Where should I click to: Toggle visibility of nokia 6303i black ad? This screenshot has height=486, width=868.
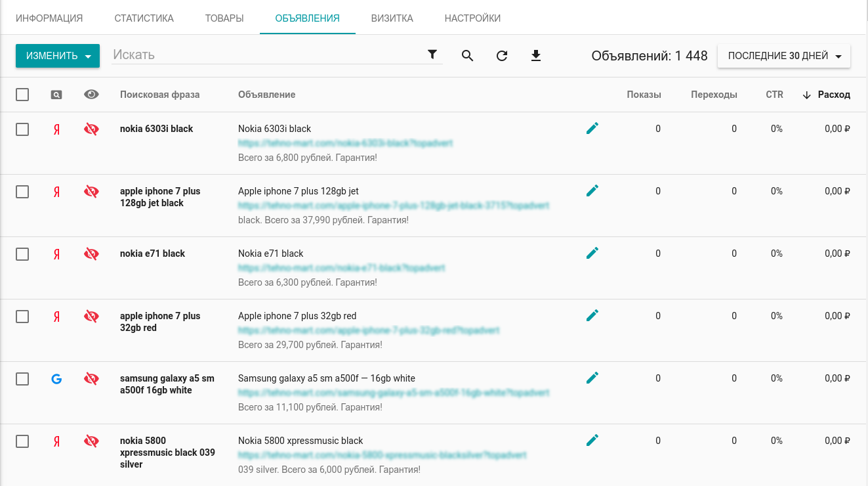click(x=91, y=129)
